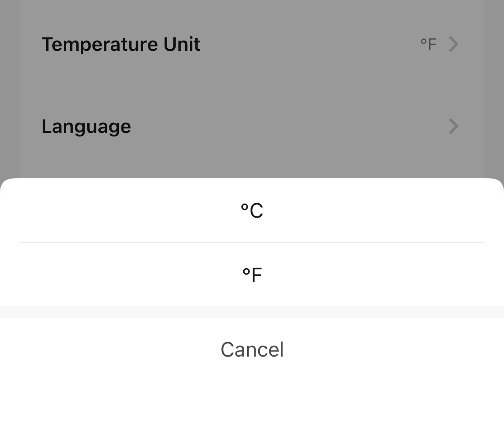Screen dimensions: 504x425
Task: Click blank space left of Cancel text
Action: [x=107, y=350]
